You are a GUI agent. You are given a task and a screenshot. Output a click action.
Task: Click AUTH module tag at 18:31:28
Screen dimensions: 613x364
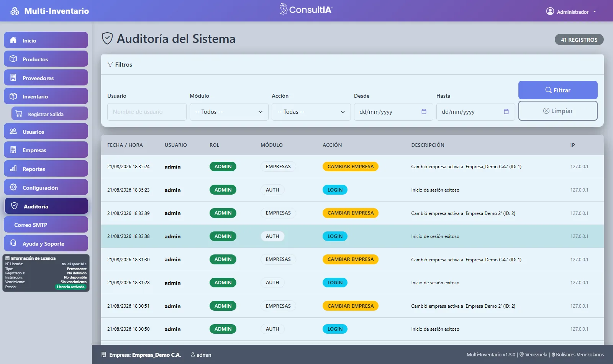click(272, 283)
